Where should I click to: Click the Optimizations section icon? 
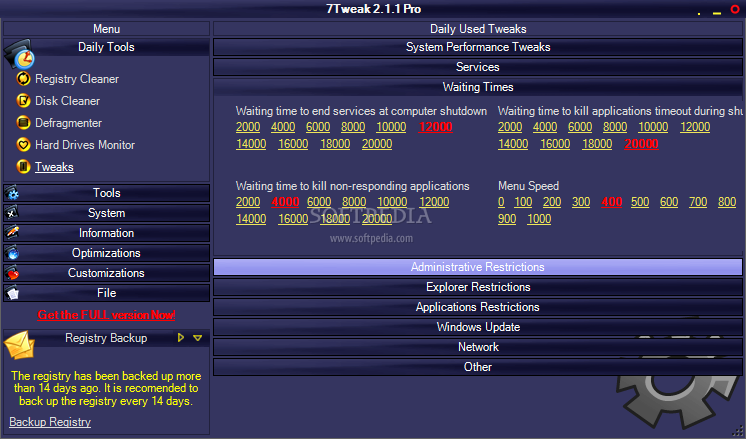coord(12,253)
